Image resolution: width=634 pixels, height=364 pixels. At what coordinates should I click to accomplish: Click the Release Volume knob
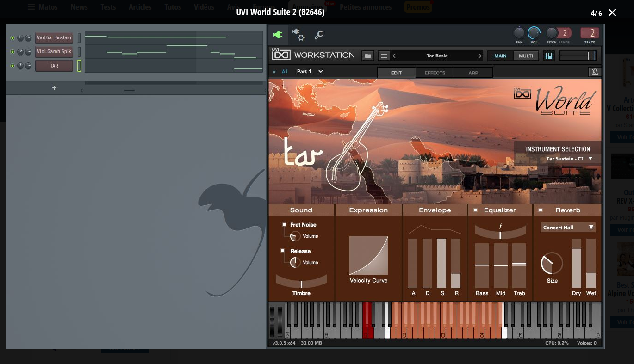[295, 263]
